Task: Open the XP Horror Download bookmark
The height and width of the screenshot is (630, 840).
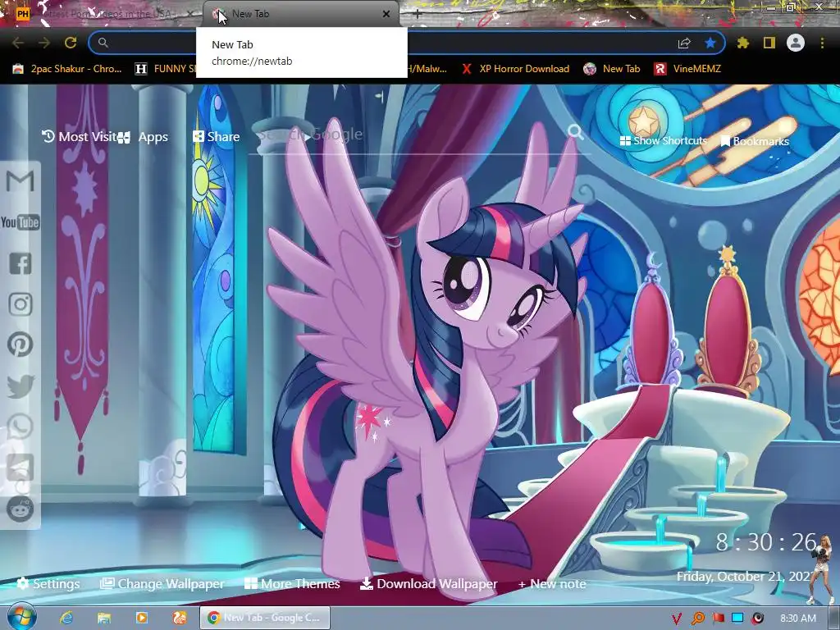Action: point(515,69)
